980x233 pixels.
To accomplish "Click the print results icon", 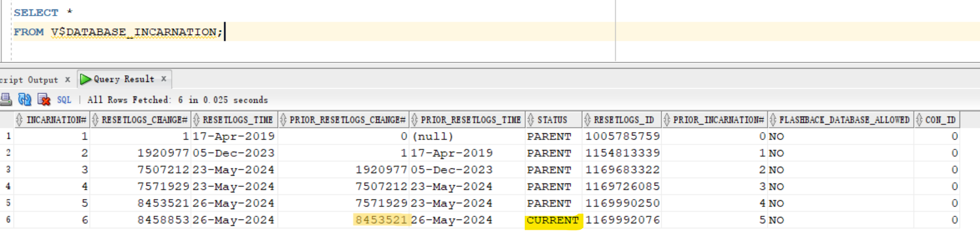I will [6, 100].
